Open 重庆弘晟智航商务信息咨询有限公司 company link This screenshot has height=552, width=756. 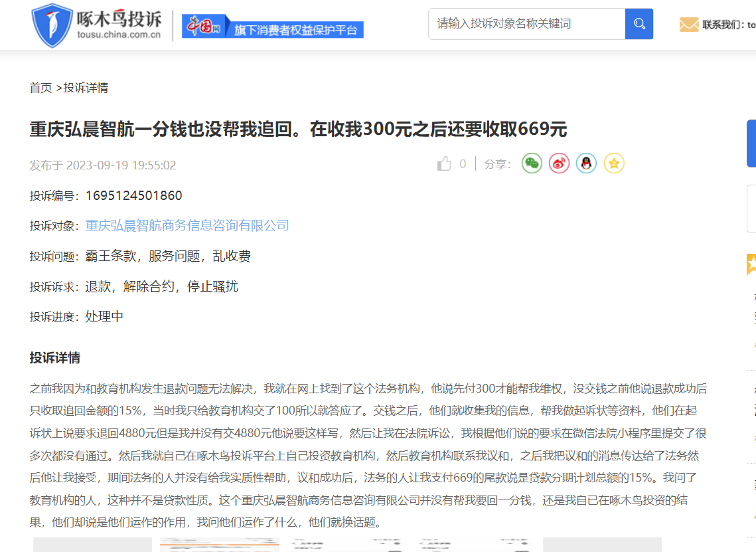click(187, 226)
